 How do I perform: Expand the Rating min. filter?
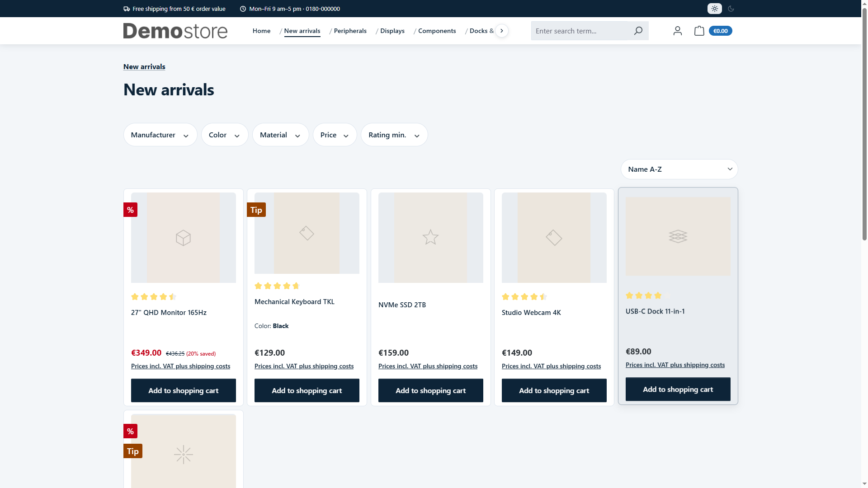pos(394,135)
